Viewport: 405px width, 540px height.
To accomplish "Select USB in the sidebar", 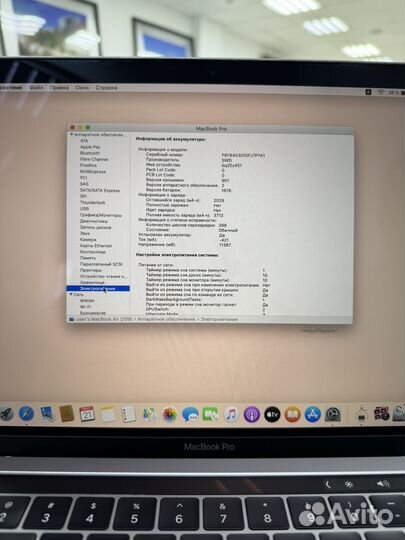I will [84, 209].
